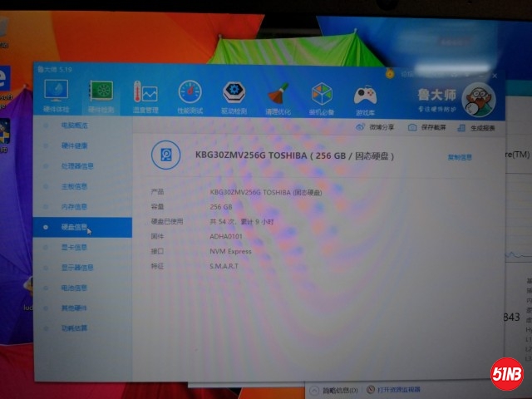This screenshot has width=532, height=399.
Task: Open 功耗估算 power estimate section
Action: click(75, 328)
